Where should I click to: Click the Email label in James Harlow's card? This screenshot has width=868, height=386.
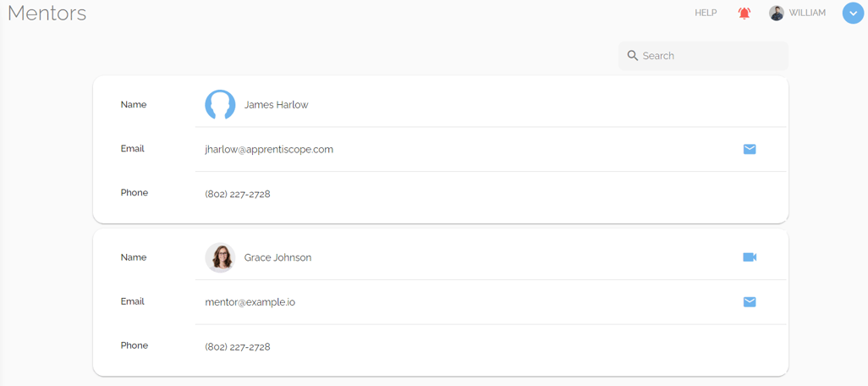[x=133, y=149]
